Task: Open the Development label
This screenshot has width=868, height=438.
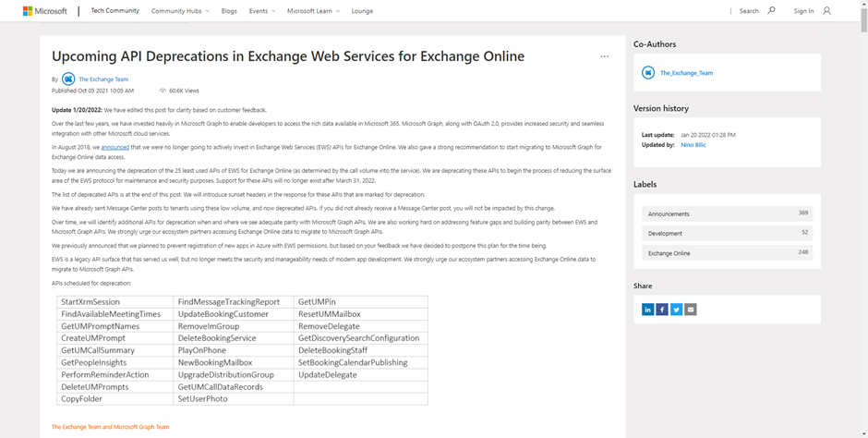Action: [x=728, y=233]
